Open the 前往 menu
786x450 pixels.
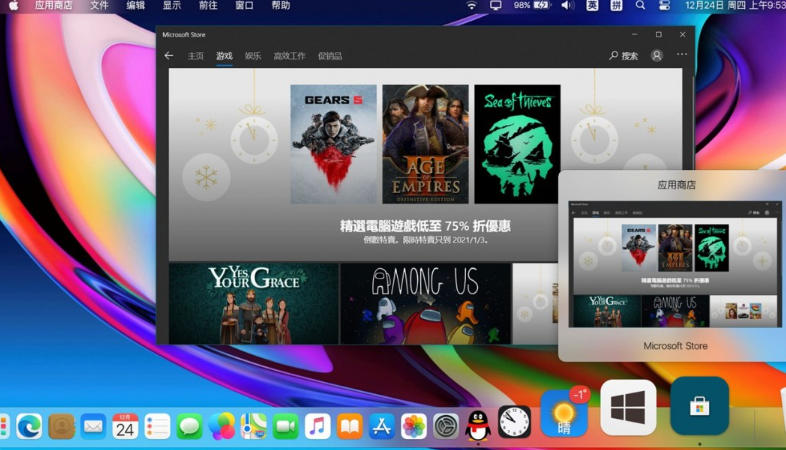(x=208, y=6)
